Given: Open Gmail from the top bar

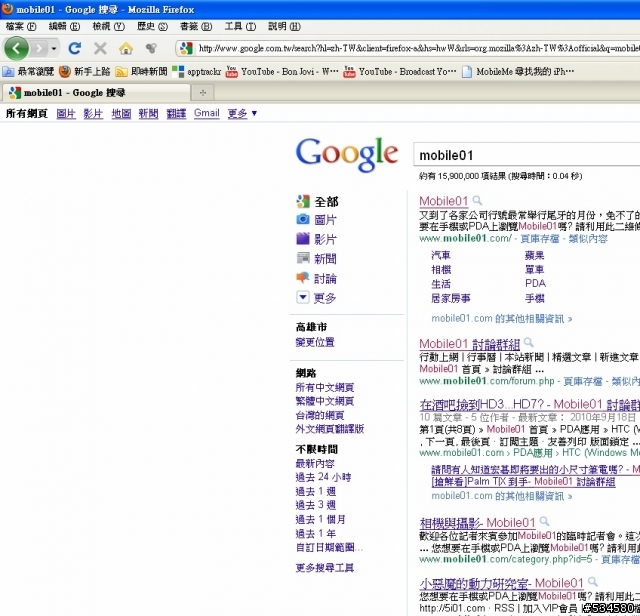Looking at the screenshot, I should tap(207, 113).
